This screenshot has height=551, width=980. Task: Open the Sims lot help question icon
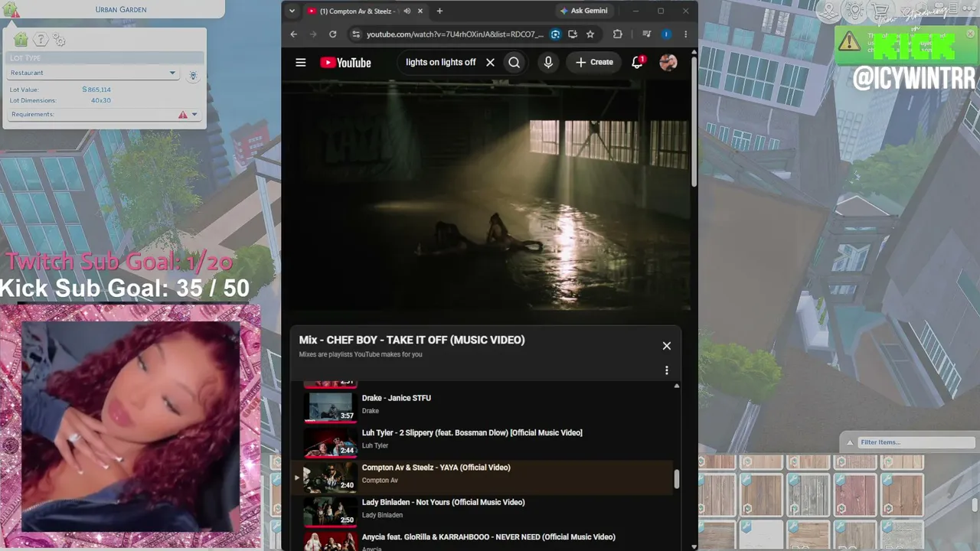tap(41, 40)
